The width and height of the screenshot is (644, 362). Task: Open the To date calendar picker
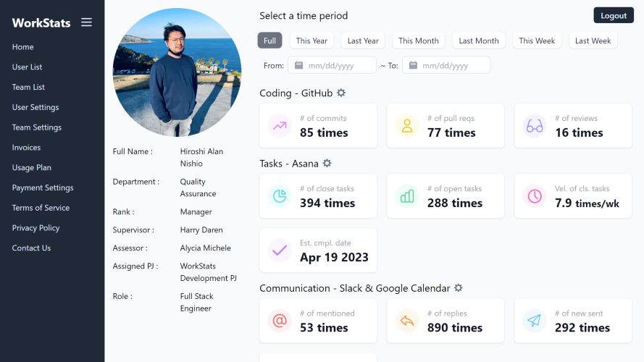click(413, 65)
